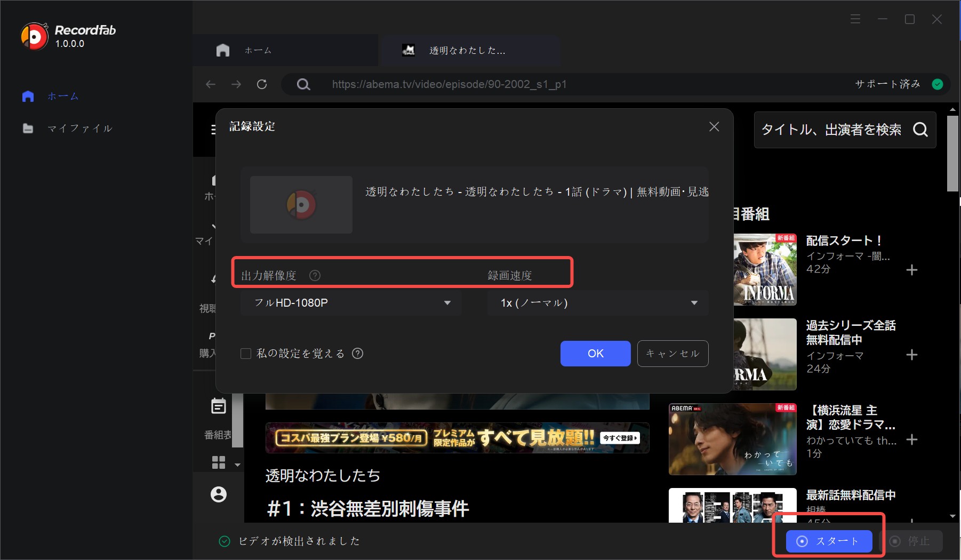Click the magnifier icon in Abema search
Image resolution: width=961 pixels, height=560 pixels.
[920, 130]
